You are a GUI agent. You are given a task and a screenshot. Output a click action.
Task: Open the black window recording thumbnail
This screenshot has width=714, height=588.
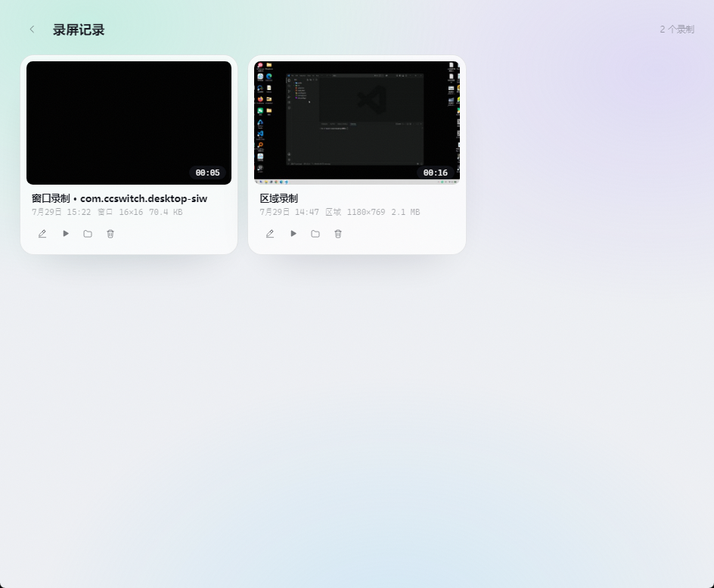pyautogui.click(x=129, y=123)
